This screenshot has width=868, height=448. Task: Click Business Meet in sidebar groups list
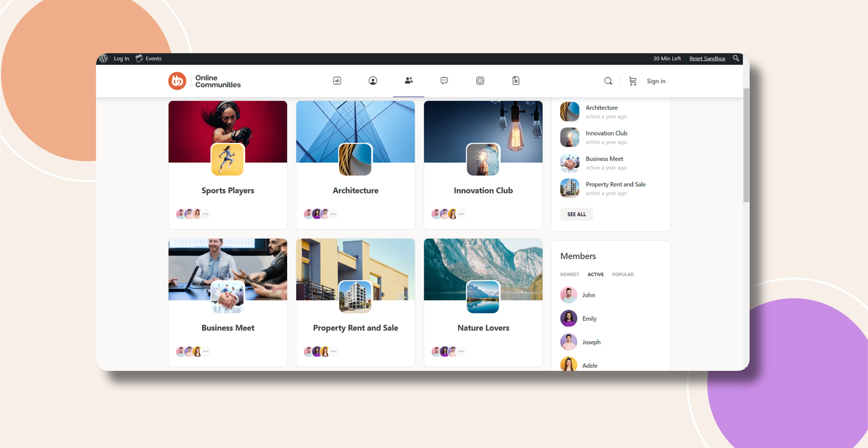click(x=604, y=159)
